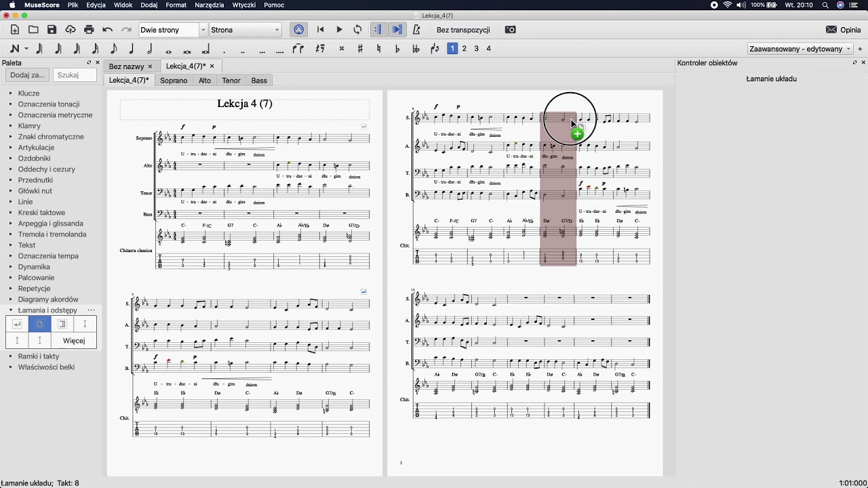Apply flat accidental
This screenshot has width=868, height=488.
(x=397, y=49)
